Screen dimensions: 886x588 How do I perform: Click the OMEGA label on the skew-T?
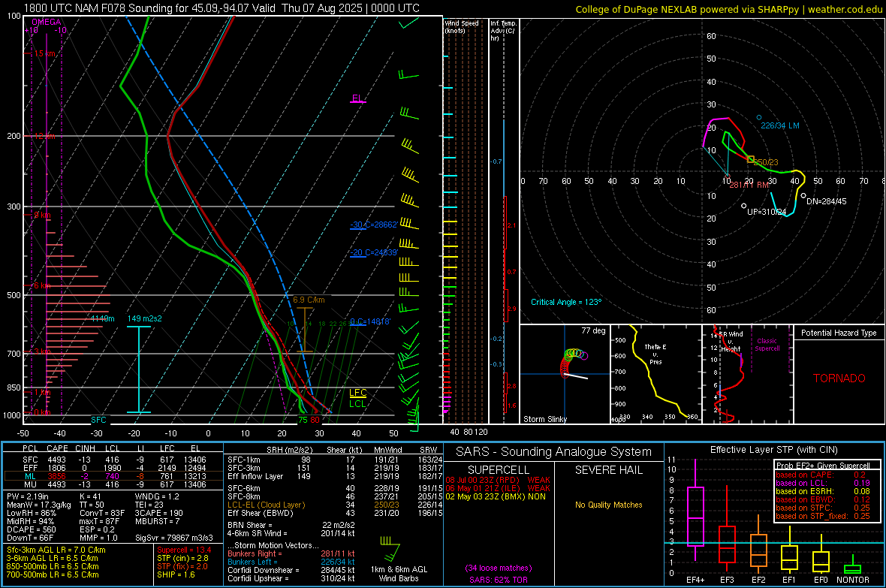[47, 22]
